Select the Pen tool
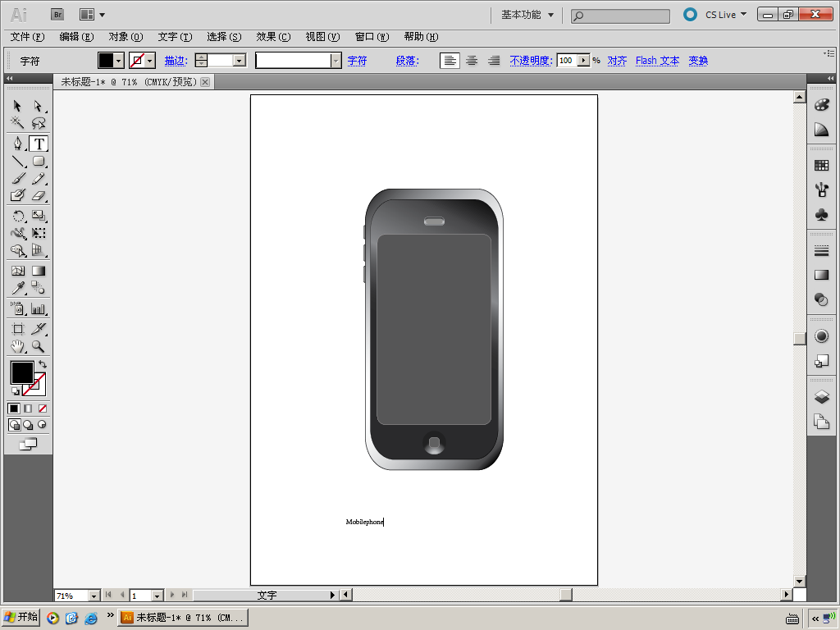This screenshot has height=630, width=840. point(17,144)
